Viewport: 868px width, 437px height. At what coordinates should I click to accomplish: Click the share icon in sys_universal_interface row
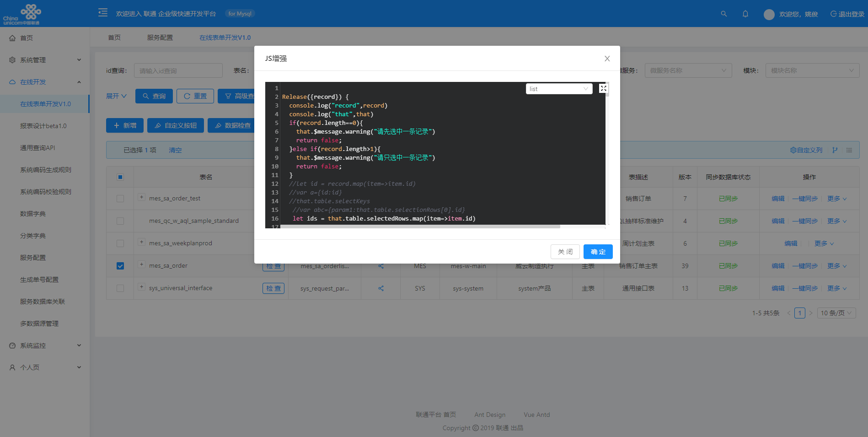pos(381,288)
